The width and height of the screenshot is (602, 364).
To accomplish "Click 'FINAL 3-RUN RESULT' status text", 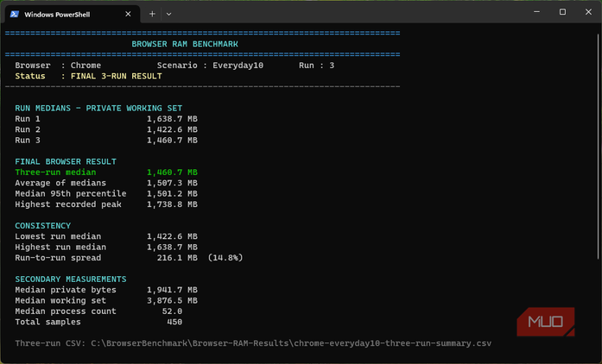I will coord(117,76).
